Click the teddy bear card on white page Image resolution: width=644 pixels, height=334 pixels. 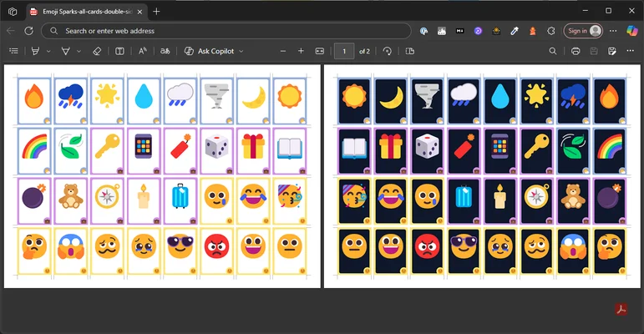(71, 201)
